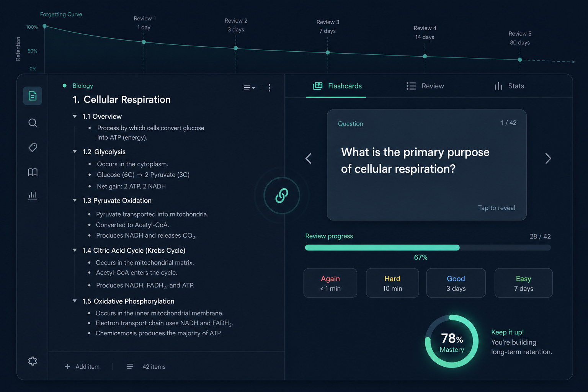This screenshot has height=392, width=588.
Task: Select 'Process by which cells convert glucose' bullet
Action: [x=150, y=132]
